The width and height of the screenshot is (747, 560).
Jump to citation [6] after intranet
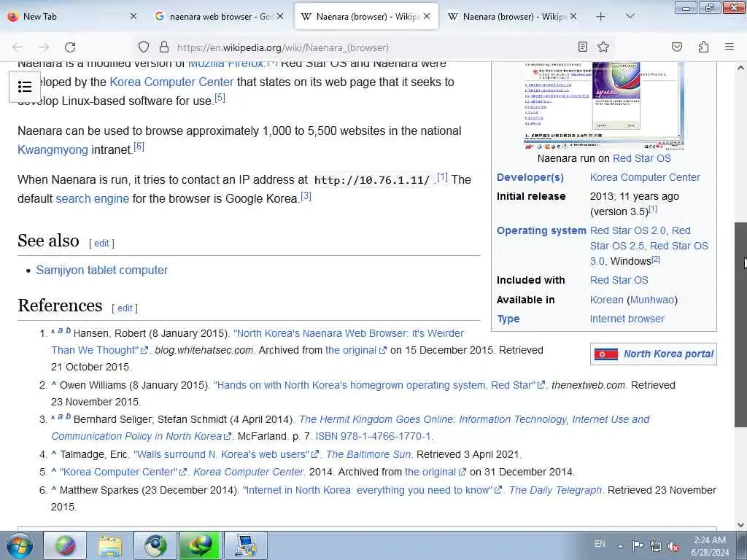click(139, 146)
